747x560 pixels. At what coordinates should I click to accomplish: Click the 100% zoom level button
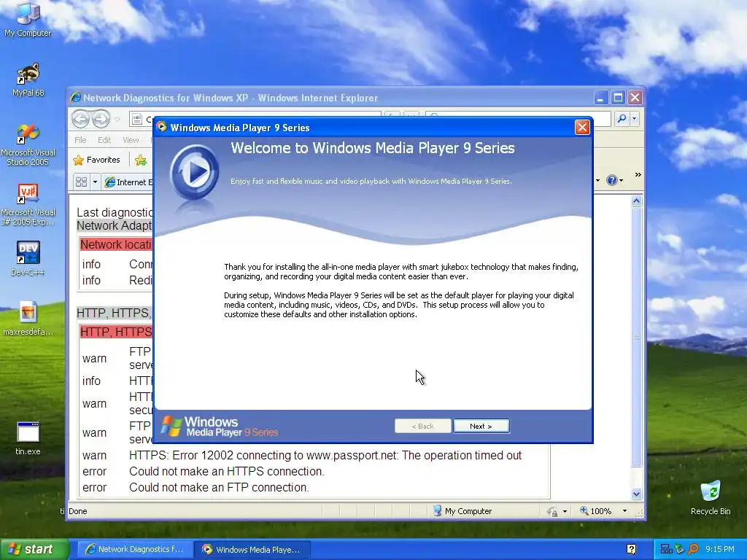point(595,511)
